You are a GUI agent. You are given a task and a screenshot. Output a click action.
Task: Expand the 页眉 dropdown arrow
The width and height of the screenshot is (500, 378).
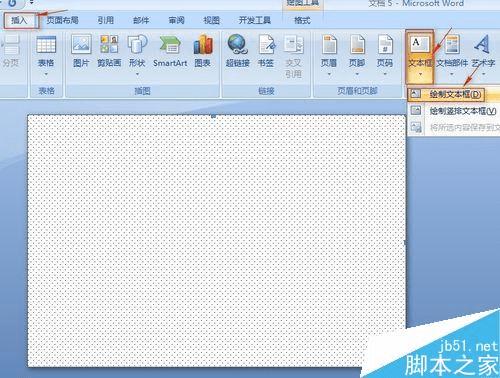tap(329, 74)
